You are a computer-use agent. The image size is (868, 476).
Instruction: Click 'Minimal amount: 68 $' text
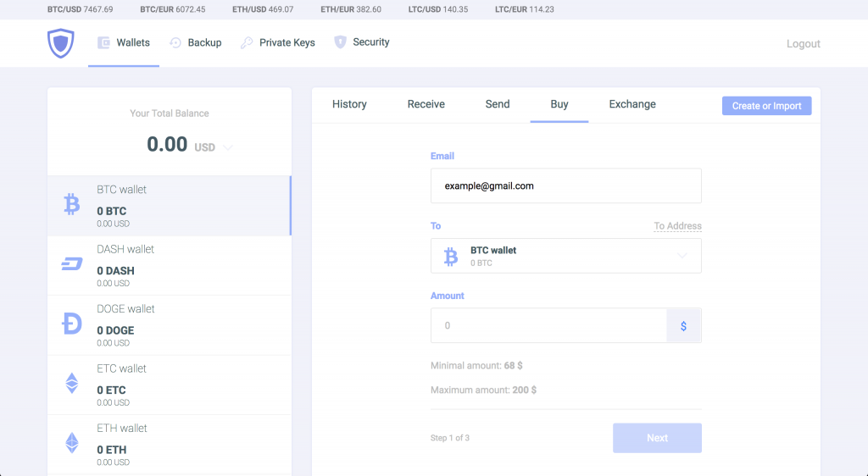coord(476,365)
